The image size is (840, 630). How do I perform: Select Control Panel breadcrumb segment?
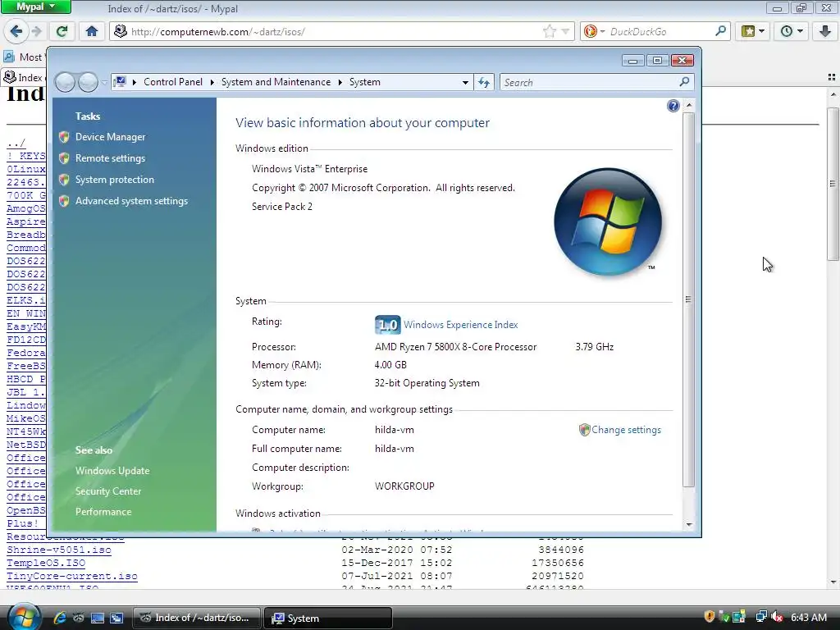173,82
